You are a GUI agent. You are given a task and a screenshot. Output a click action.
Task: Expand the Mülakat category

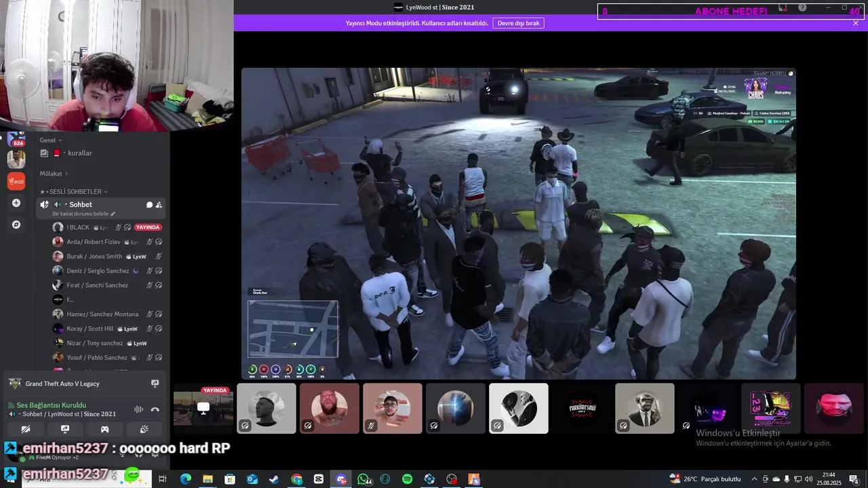(x=54, y=174)
